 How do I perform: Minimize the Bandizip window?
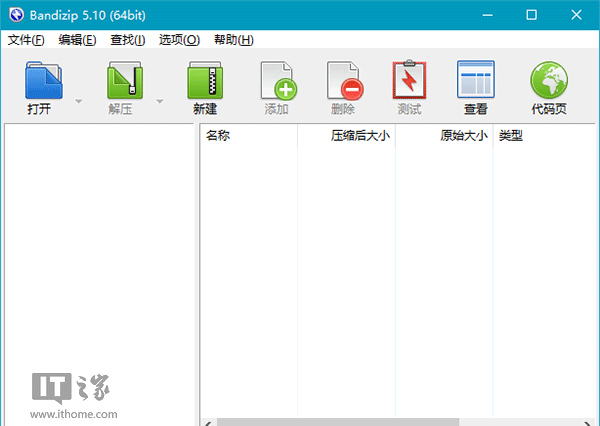tap(488, 15)
